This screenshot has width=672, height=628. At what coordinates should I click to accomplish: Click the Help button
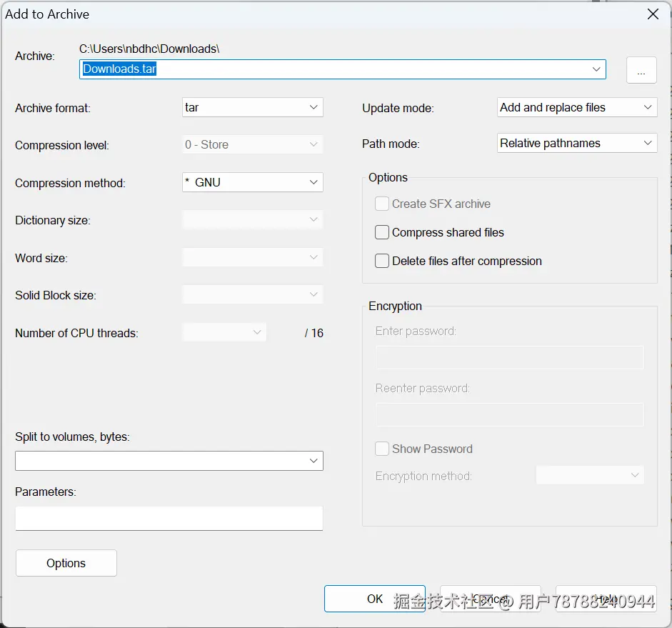[x=606, y=599]
